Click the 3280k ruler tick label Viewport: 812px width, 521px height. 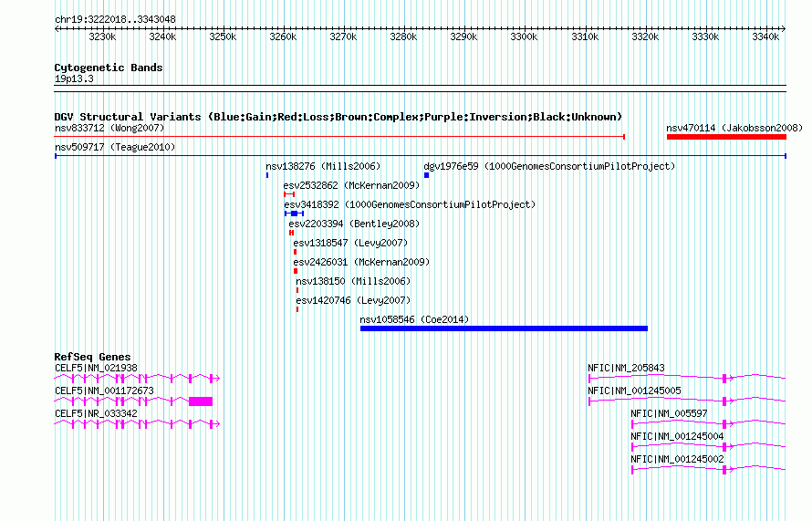coord(403,36)
